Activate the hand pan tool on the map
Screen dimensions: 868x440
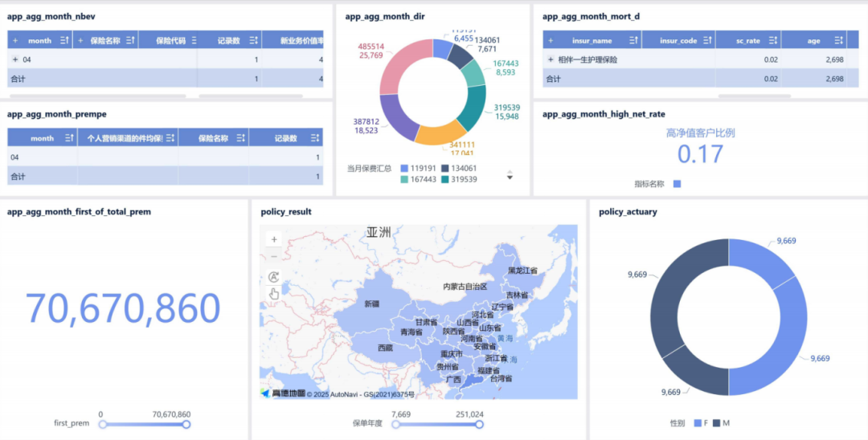pos(274,294)
